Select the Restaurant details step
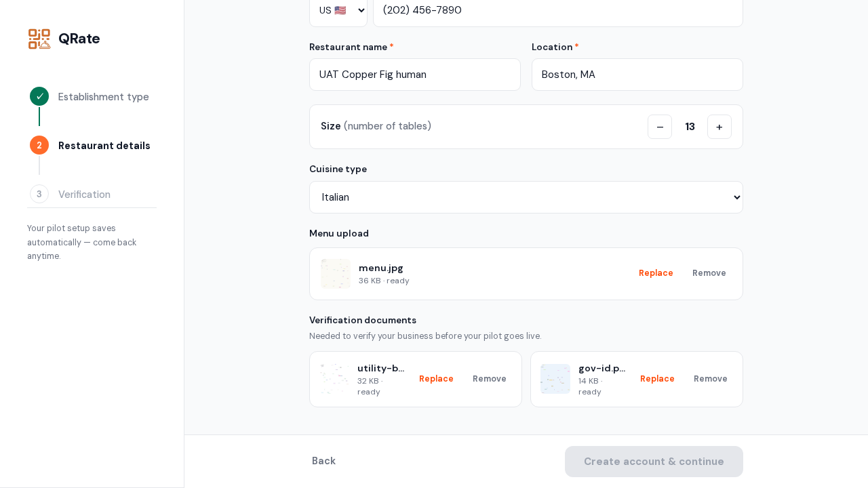Image resolution: width=868 pixels, height=488 pixels. 104,146
